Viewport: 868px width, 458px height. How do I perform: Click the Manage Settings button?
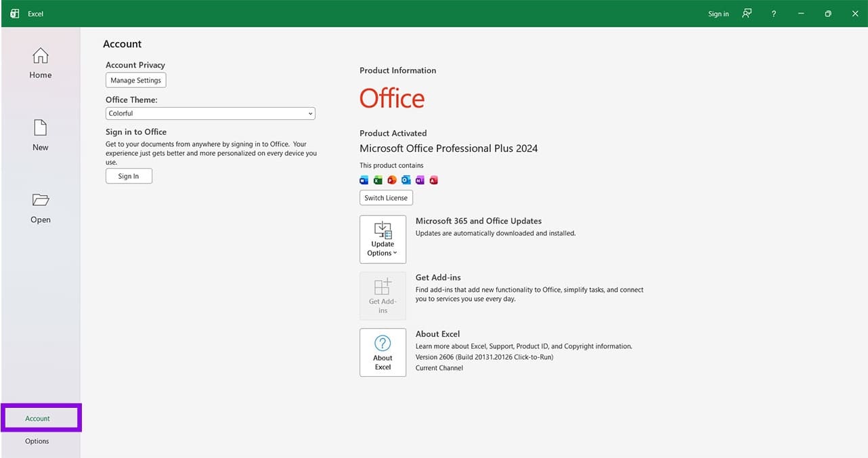(136, 80)
